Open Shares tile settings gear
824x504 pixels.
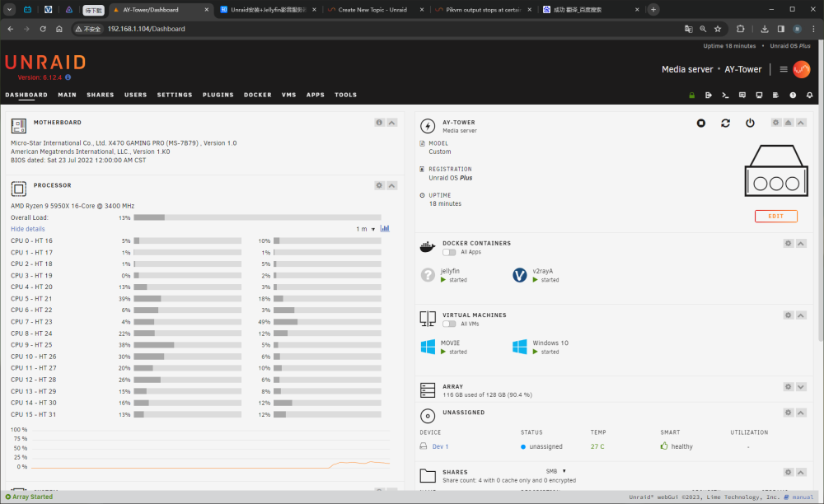click(789, 472)
